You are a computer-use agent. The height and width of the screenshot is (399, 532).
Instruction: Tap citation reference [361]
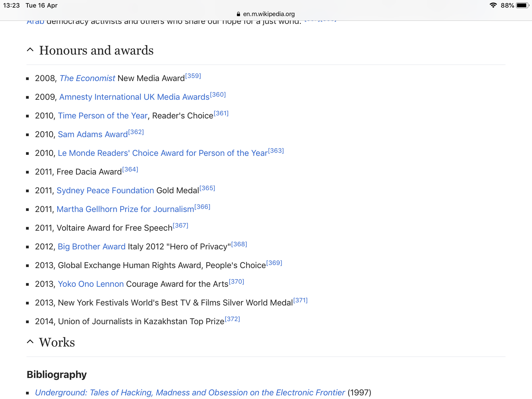(221, 113)
